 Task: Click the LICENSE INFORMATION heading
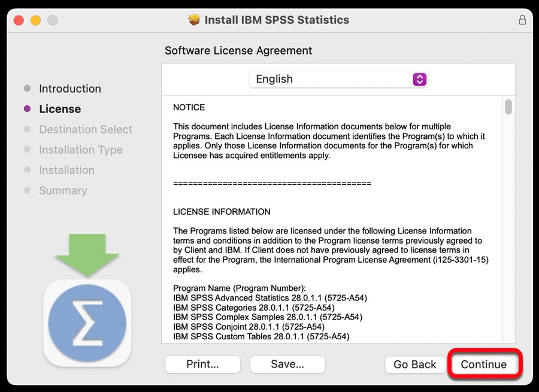[222, 212]
